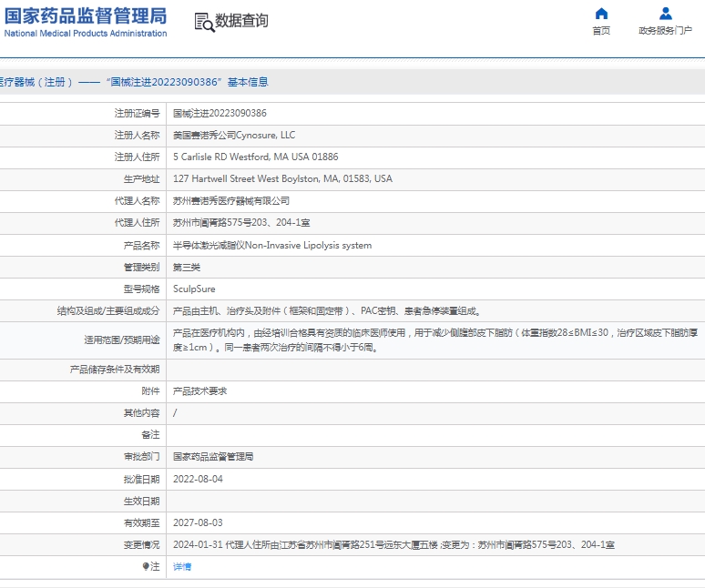705x588 pixels.
Task: Click the 备注 field label
Action: click(150, 435)
